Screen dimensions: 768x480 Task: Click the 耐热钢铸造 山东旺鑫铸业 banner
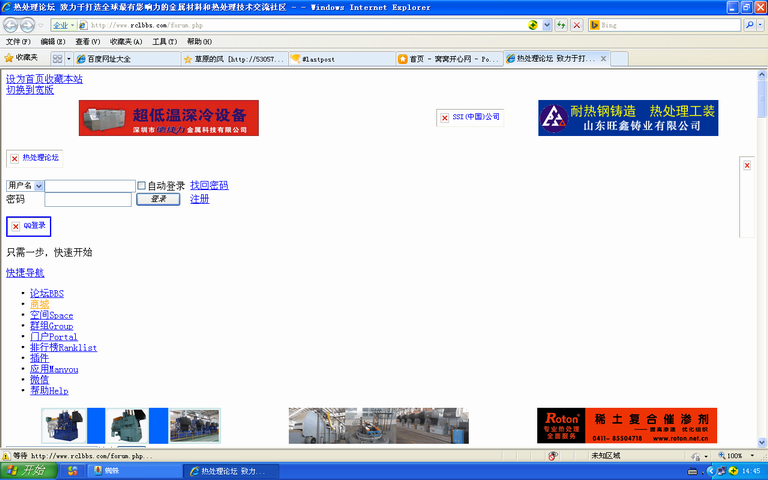[628, 118]
